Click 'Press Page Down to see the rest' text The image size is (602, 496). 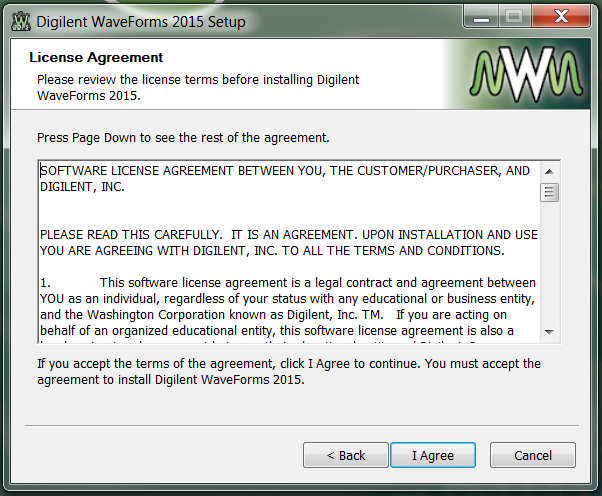coord(183,137)
